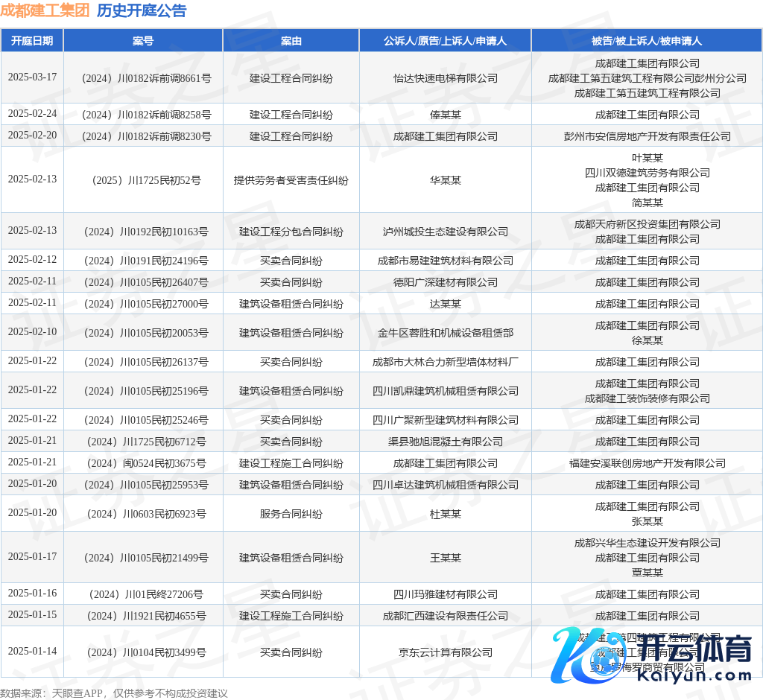The width and height of the screenshot is (763, 700).
Task: Click plaintiff 怡达快速电梯有限公司
Action: tap(445, 78)
